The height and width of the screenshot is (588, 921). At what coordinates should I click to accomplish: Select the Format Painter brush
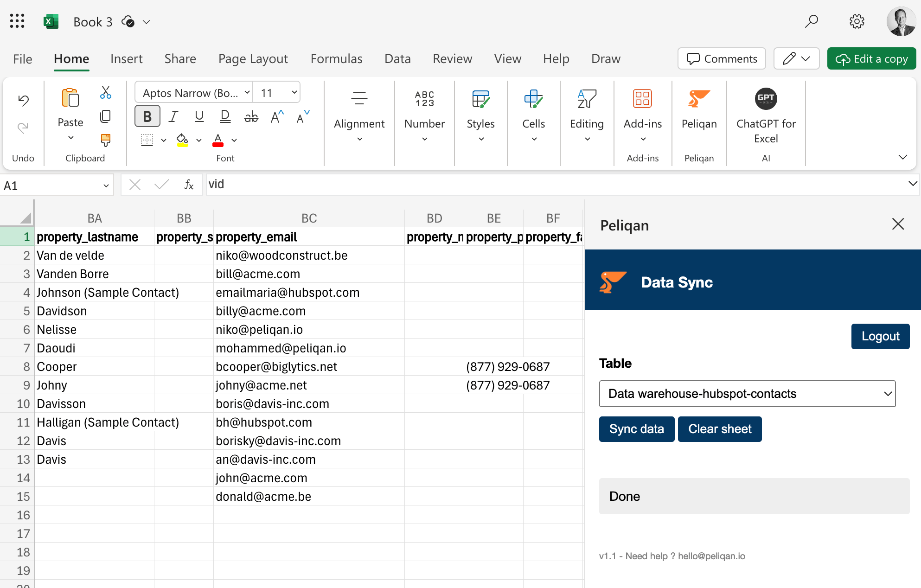(106, 140)
